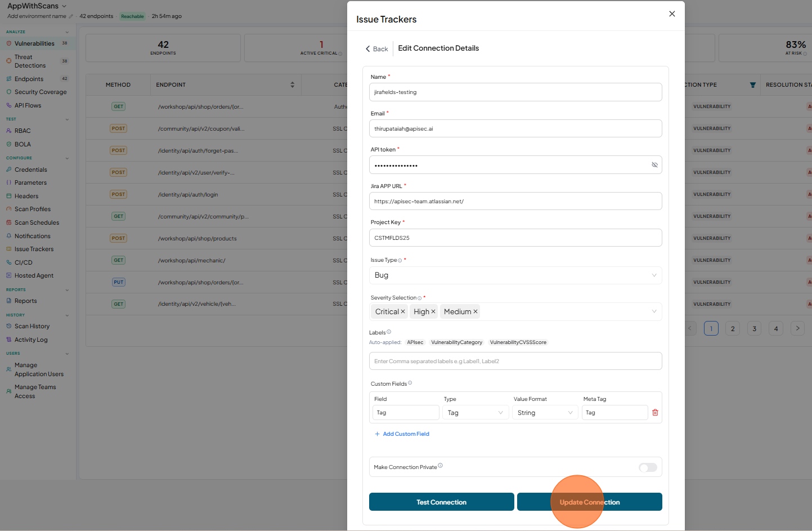Viewport: 812px width, 531px height.
Task: Show info tooltip for Issue Type
Action: pos(400,260)
